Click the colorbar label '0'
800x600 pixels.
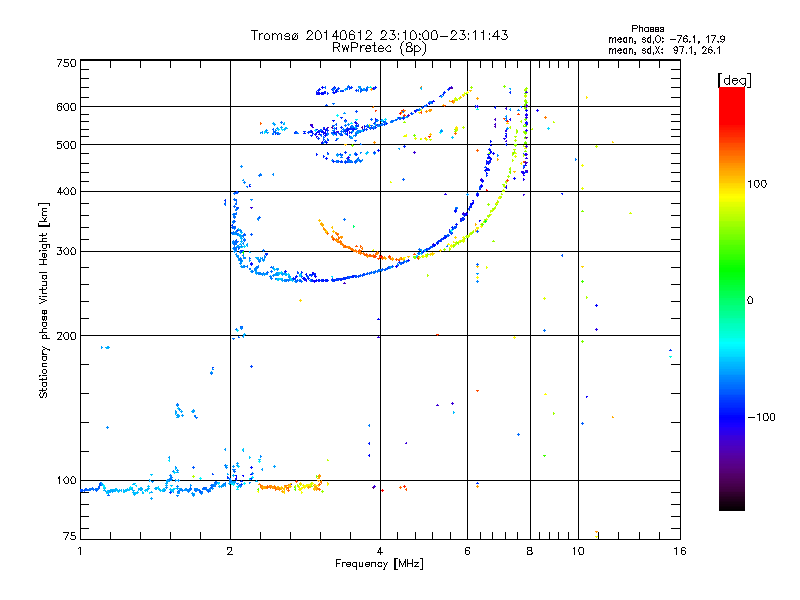750,300
